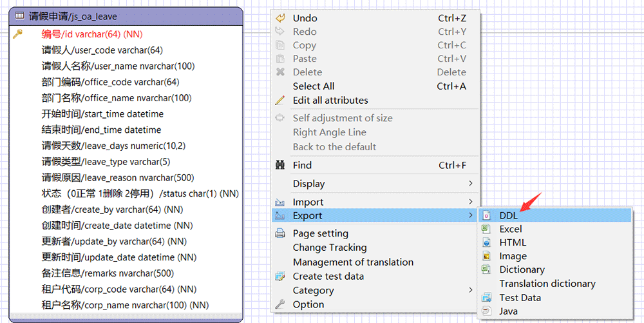Viewport: 644px width, 323px height.
Task: Click the wrench icon beside Option
Action: [x=280, y=304]
